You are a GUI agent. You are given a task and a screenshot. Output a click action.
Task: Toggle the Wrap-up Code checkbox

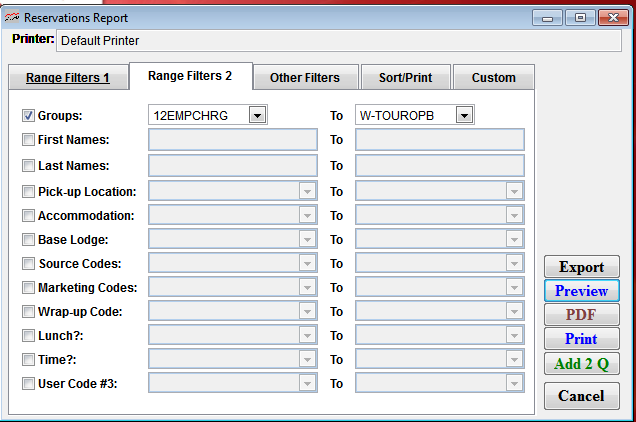(28, 312)
